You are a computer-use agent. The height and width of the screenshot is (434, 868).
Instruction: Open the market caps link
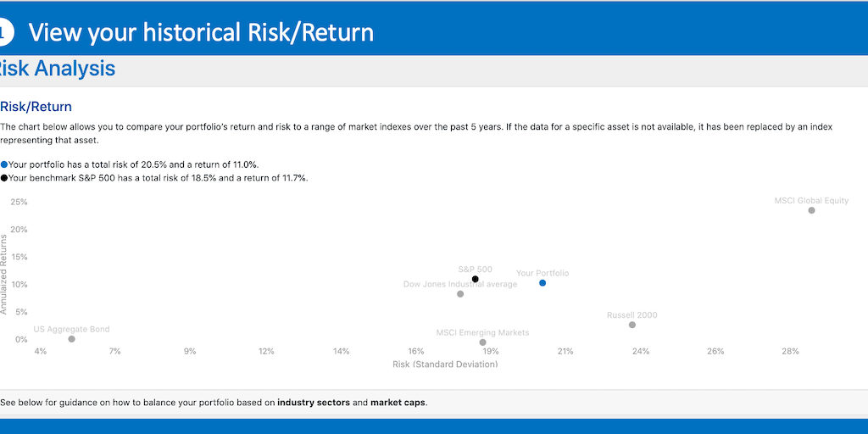pos(398,403)
